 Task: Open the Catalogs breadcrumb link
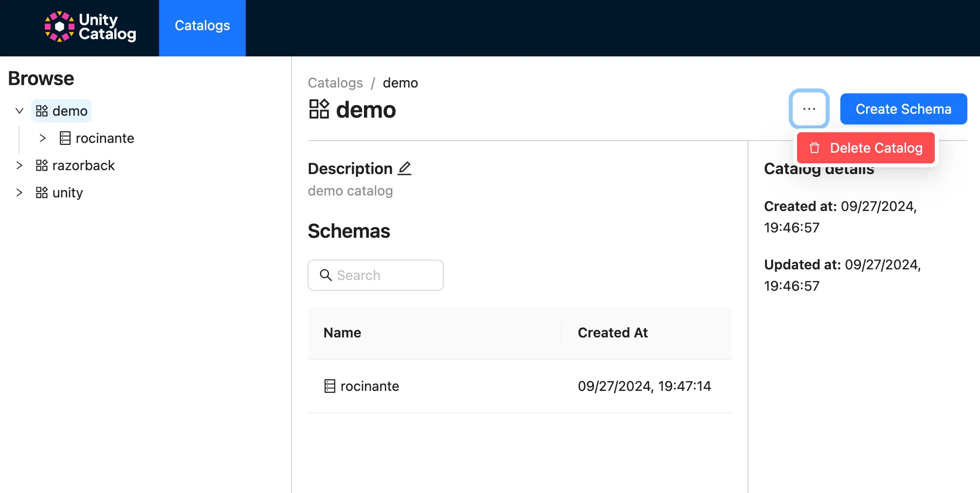(335, 83)
